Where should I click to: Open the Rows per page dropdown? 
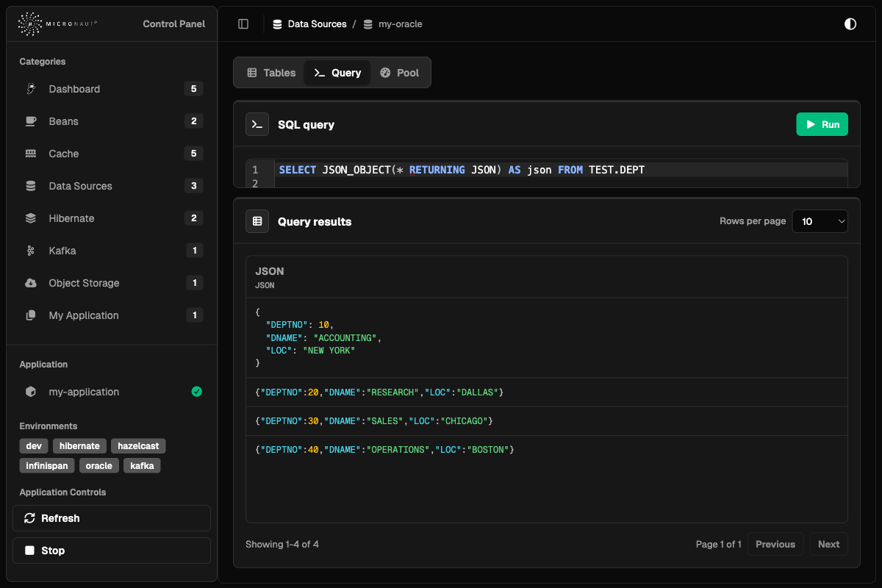(x=820, y=221)
